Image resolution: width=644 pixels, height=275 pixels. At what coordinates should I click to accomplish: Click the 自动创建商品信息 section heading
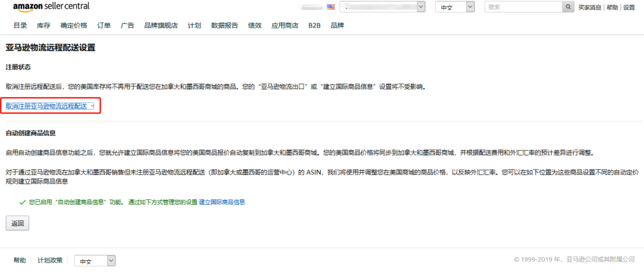[x=31, y=133]
